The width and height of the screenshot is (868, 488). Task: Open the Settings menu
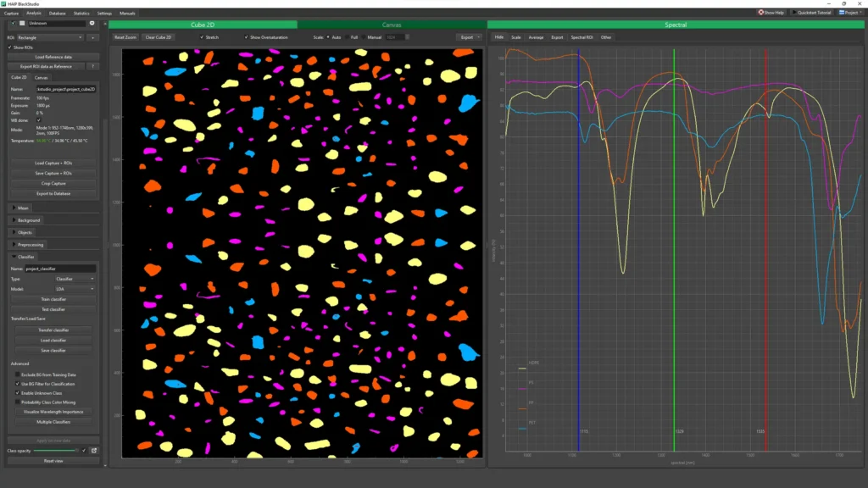pos(104,14)
